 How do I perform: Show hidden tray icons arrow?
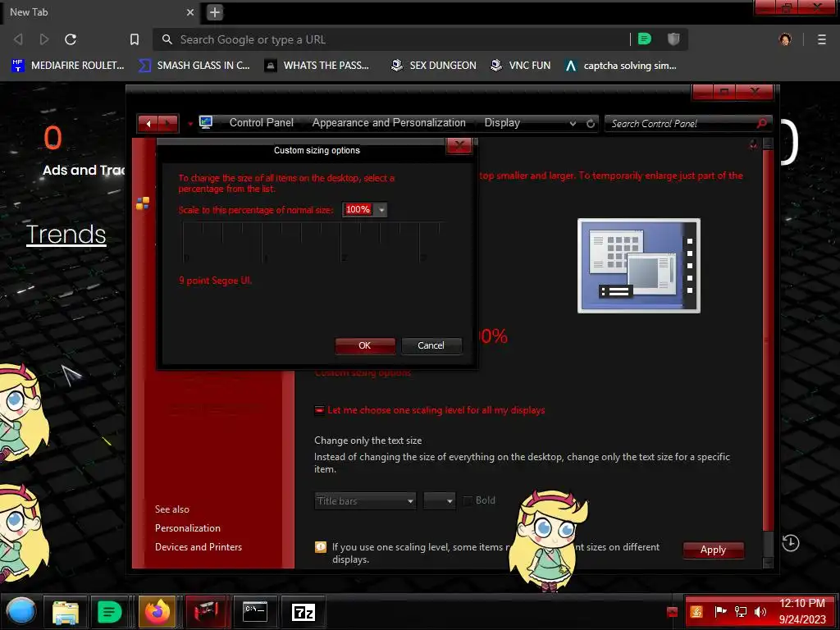tap(673, 612)
